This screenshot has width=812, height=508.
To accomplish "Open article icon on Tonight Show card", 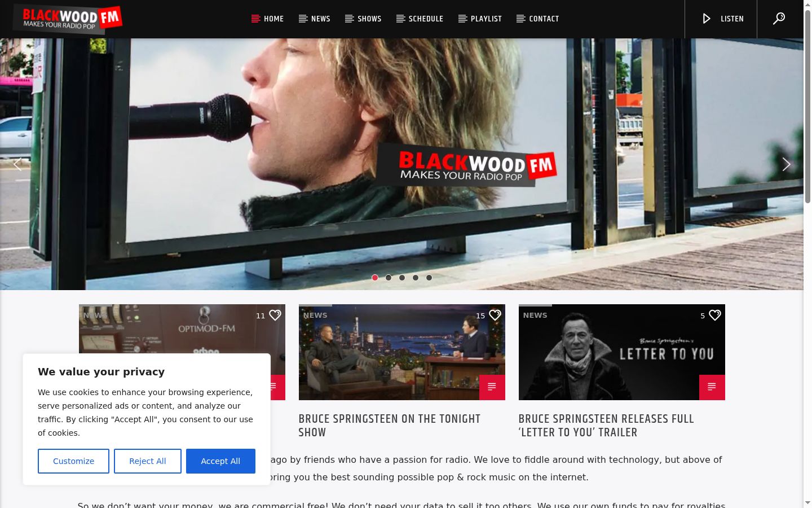I will (x=492, y=387).
